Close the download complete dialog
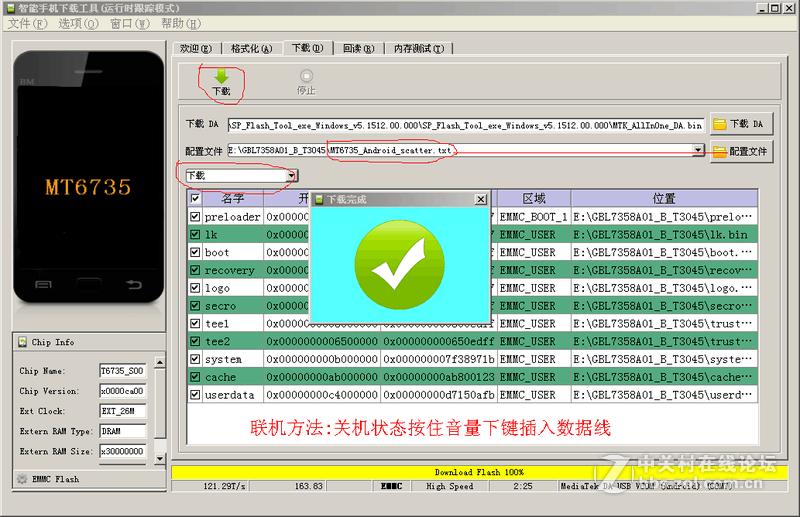This screenshot has width=800, height=517. pyautogui.click(x=481, y=200)
